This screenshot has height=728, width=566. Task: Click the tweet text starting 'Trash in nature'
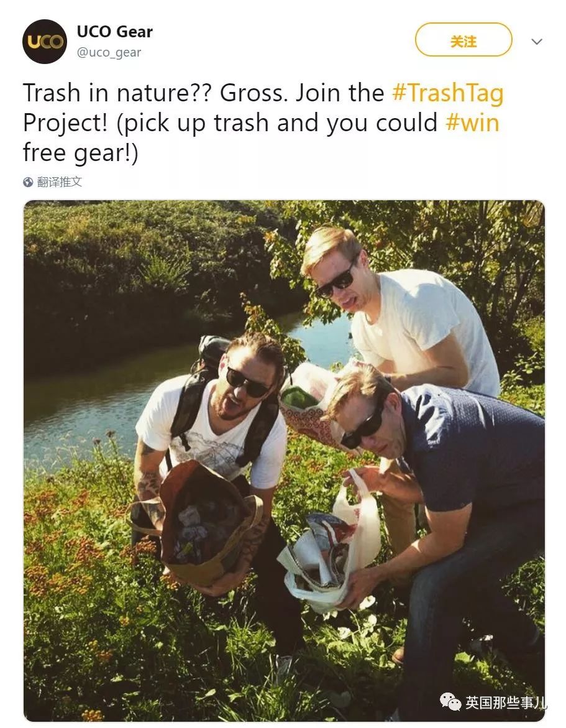coord(263,122)
